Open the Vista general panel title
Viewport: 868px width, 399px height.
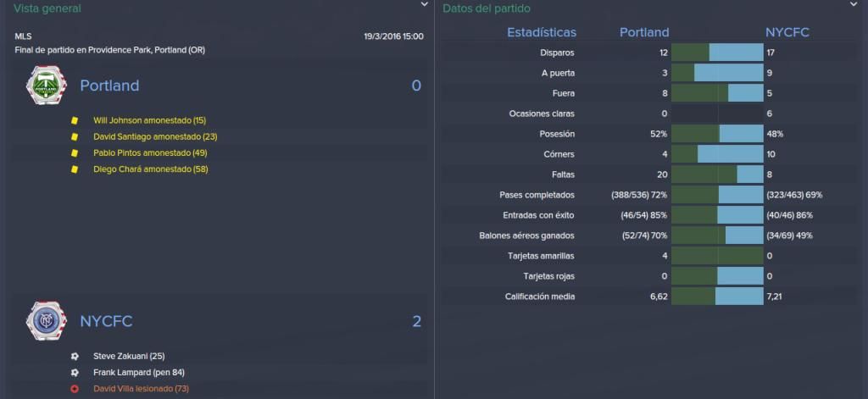click(x=47, y=8)
